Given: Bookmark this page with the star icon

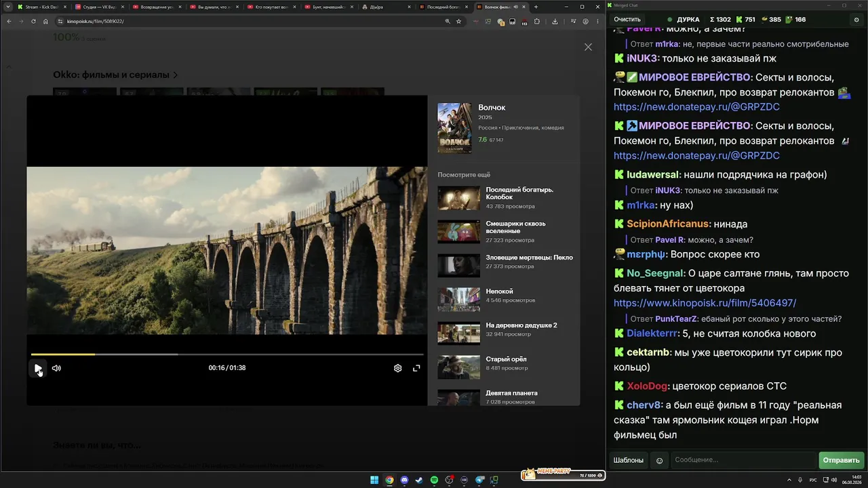Looking at the screenshot, I should point(459,21).
